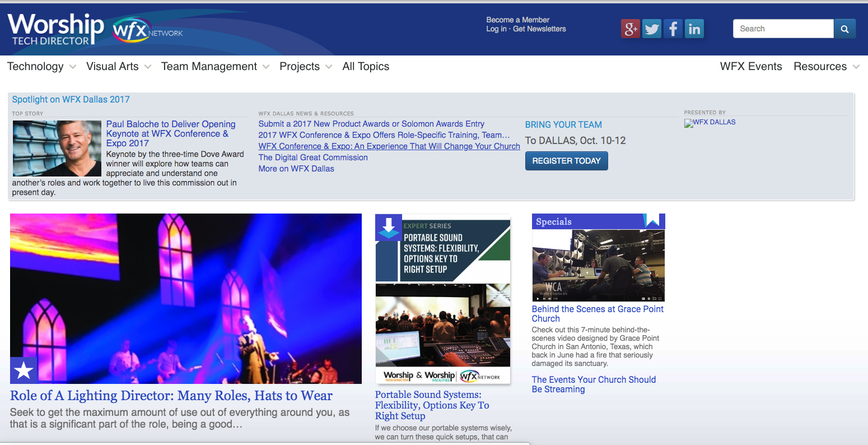The width and height of the screenshot is (868, 445).
Task: Open The Digital Great Commission link
Action: pyautogui.click(x=313, y=157)
